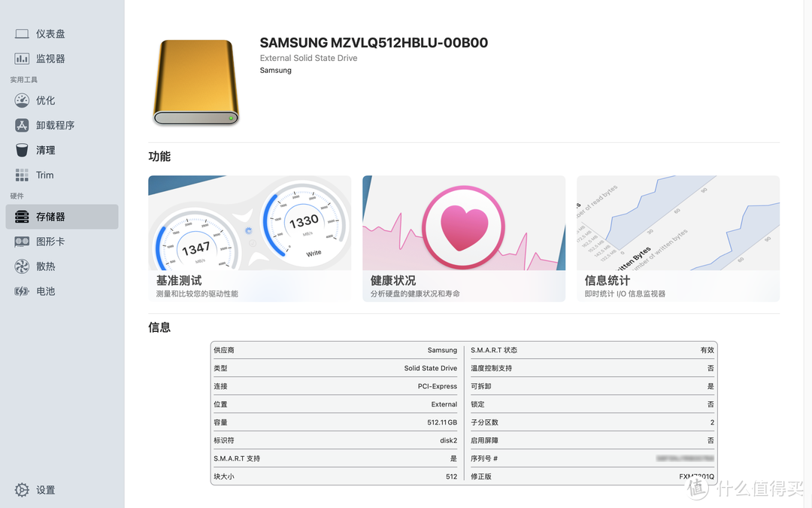Open 设置 settings at bottom left
This screenshot has height=508, width=812.
41,490
